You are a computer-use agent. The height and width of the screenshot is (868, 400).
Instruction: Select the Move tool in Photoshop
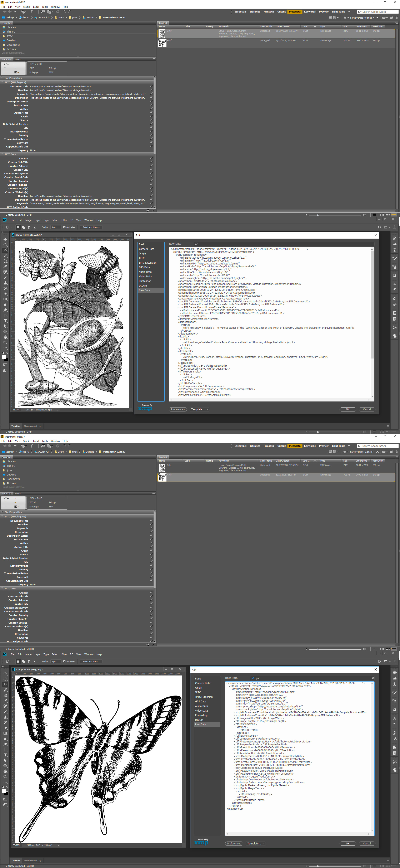click(x=5, y=240)
